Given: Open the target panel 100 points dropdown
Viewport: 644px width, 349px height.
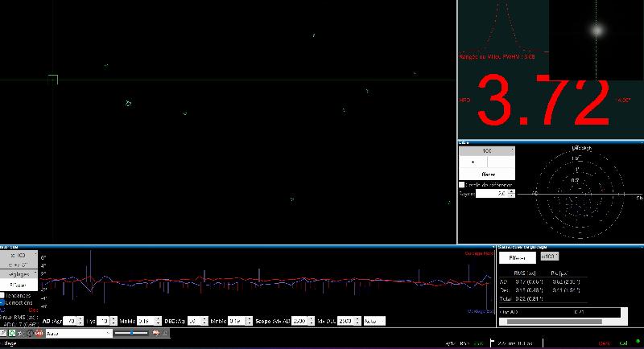Looking at the screenshot, I should click(x=487, y=151).
